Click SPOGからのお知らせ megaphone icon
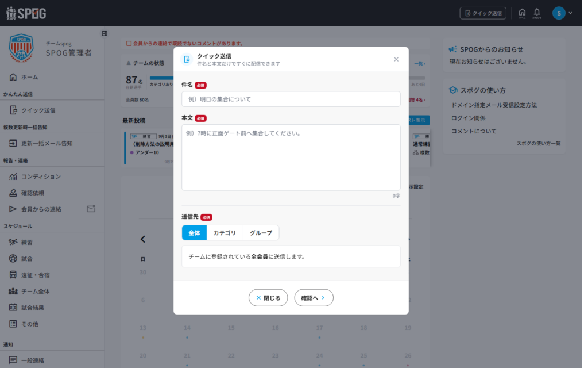Viewport: 588px width, 368px height. [x=452, y=49]
